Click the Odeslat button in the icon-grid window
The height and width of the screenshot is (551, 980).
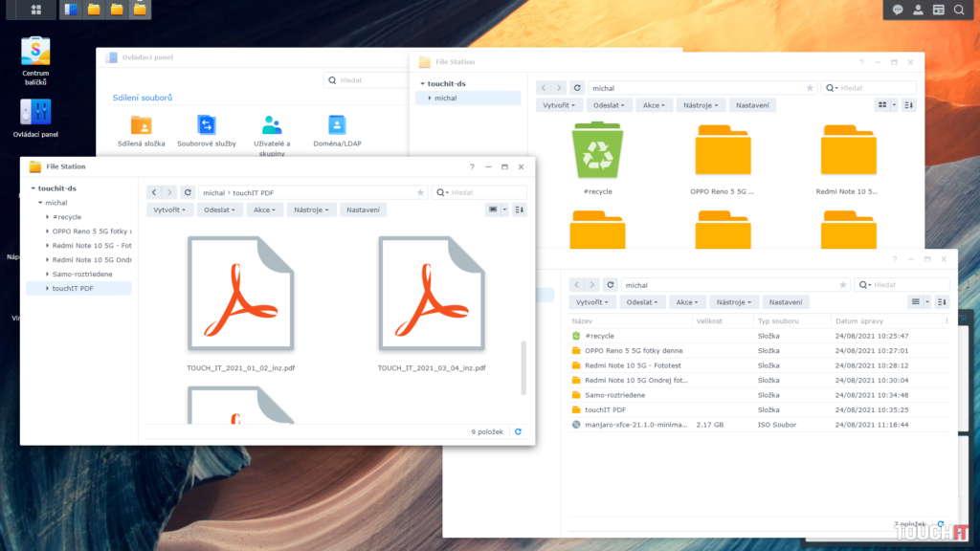click(x=608, y=105)
